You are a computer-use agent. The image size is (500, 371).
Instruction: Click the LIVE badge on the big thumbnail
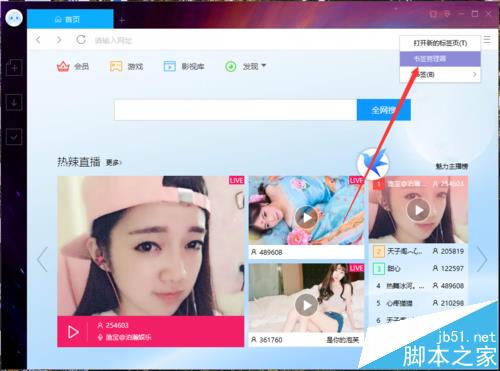pyautogui.click(x=236, y=180)
